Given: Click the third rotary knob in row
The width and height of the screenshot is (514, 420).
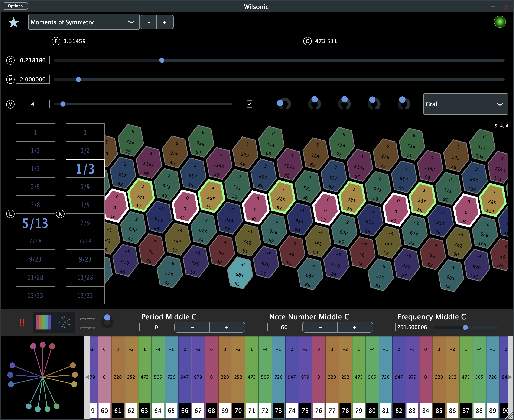Looking at the screenshot, I should tap(344, 104).
